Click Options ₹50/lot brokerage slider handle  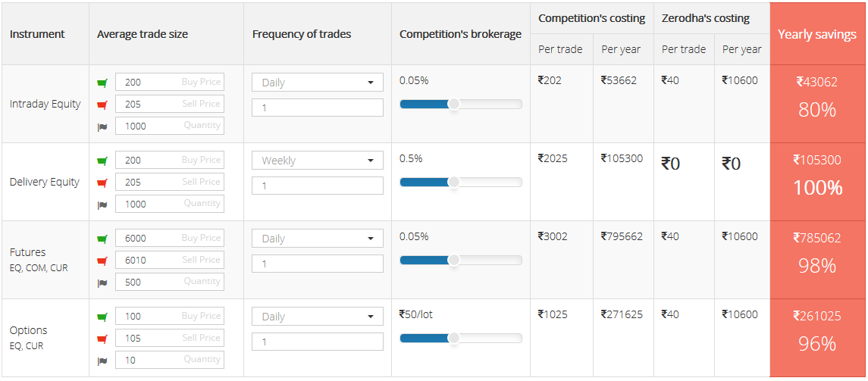[454, 338]
